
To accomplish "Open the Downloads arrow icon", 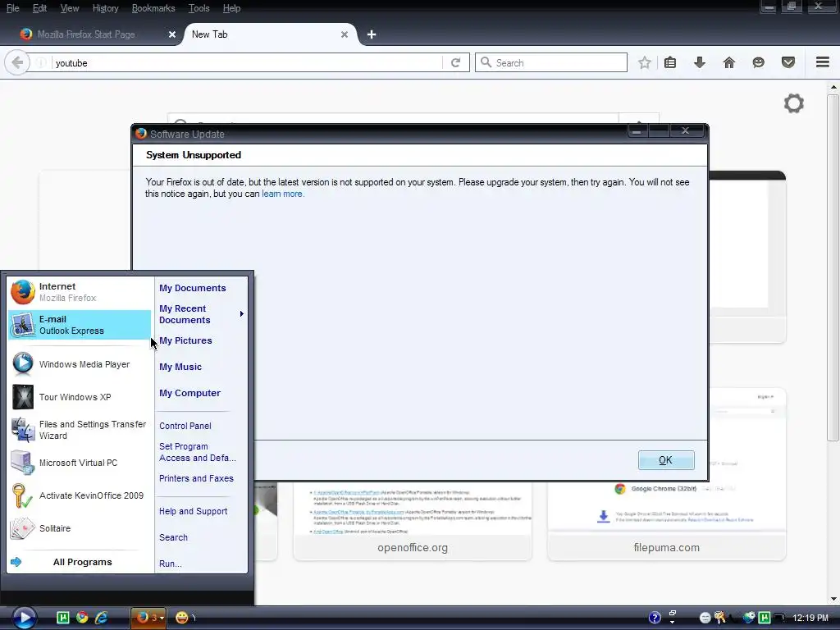I will [x=699, y=62].
